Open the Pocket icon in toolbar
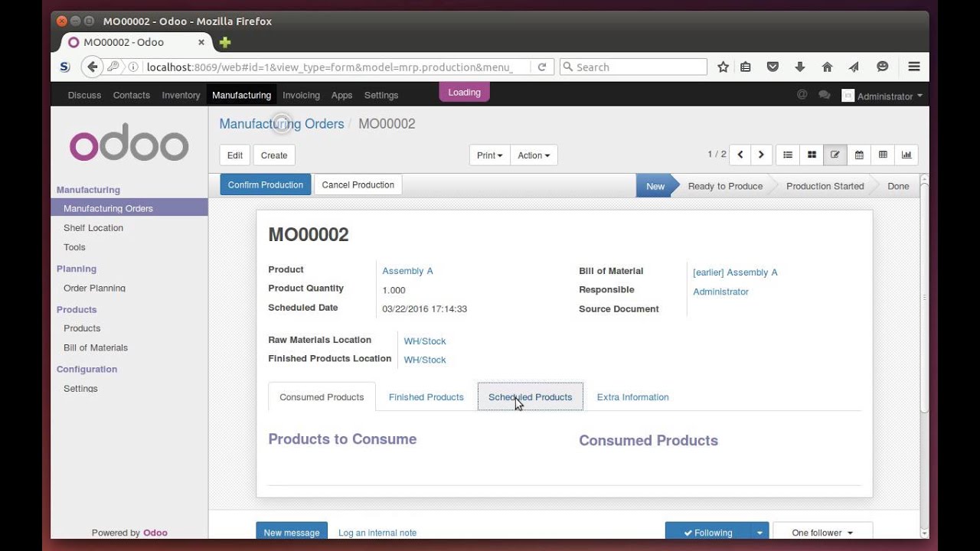980x551 pixels. click(773, 67)
